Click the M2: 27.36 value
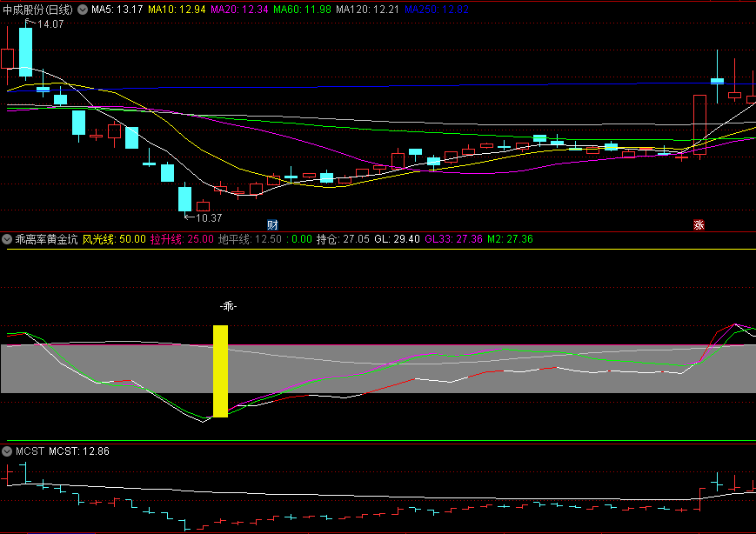This screenshot has width=756, height=534. tap(510, 239)
